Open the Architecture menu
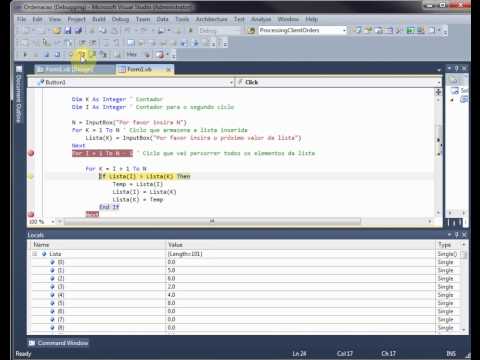This screenshot has width=480, height=360. click(x=211, y=19)
